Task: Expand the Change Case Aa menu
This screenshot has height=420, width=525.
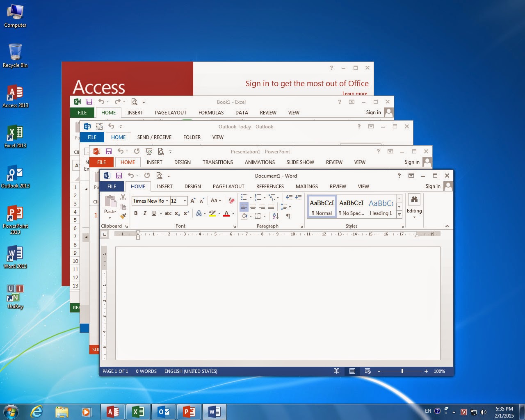Action: point(216,201)
